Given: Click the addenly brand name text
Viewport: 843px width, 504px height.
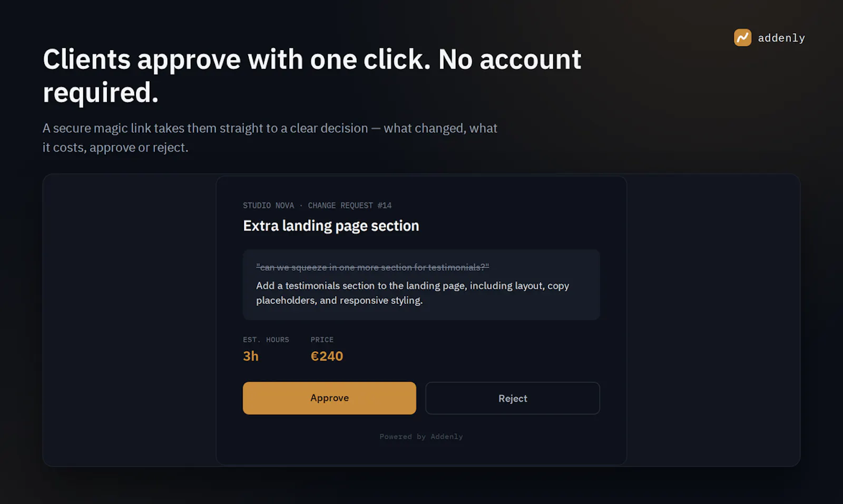Looking at the screenshot, I should [781, 38].
